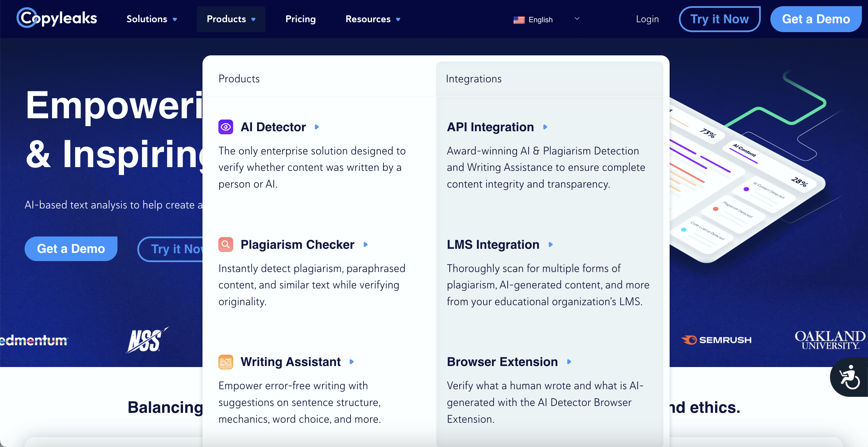Click the red Plagiarism Checker magnifier icon
The width and height of the screenshot is (868, 447).
pyautogui.click(x=226, y=244)
